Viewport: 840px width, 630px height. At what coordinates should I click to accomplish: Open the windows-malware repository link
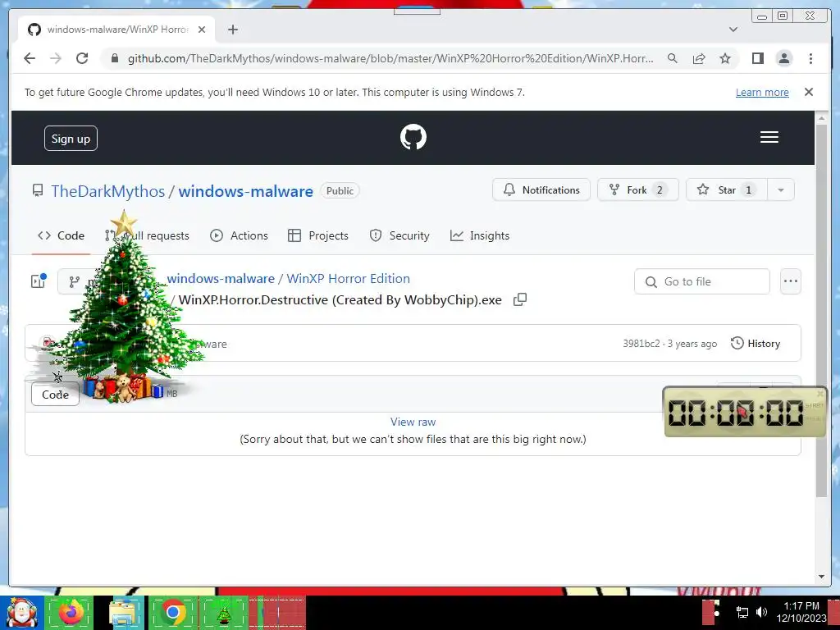tap(245, 191)
